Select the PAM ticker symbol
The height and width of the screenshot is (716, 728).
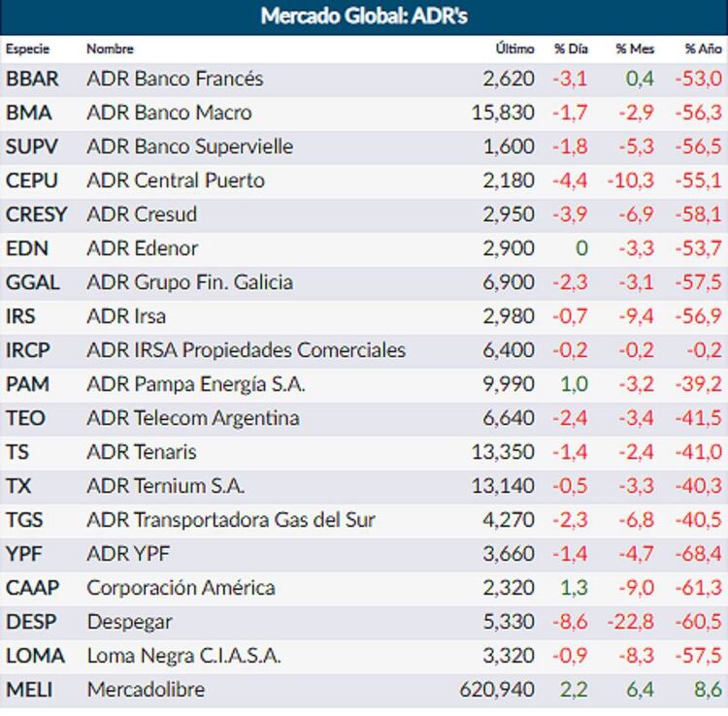tap(27, 384)
